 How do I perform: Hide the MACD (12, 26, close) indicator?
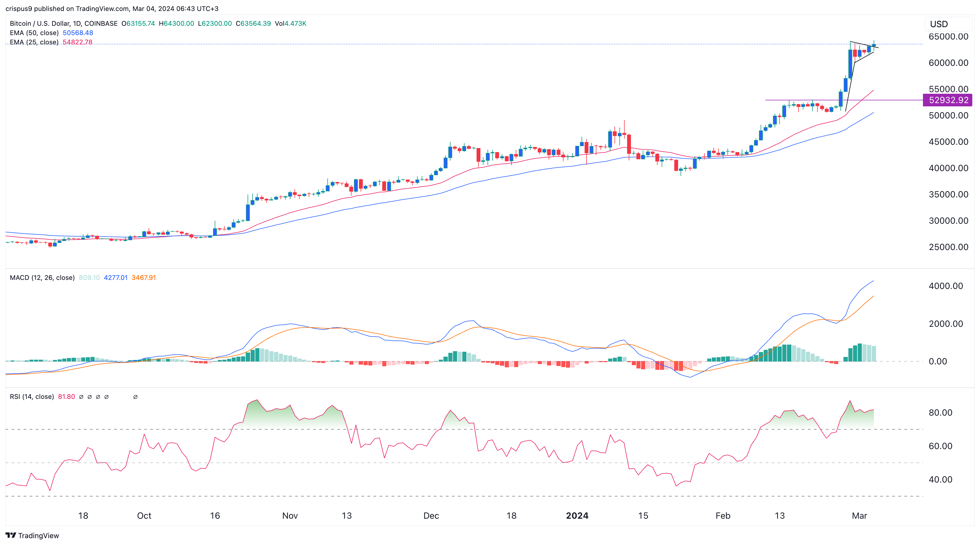tap(42, 278)
